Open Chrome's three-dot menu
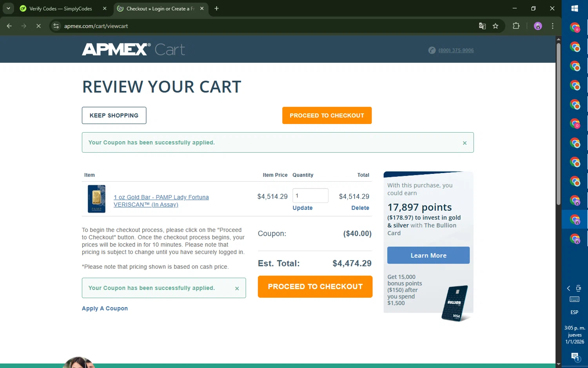The height and width of the screenshot is (368, 588). (553, 26)
